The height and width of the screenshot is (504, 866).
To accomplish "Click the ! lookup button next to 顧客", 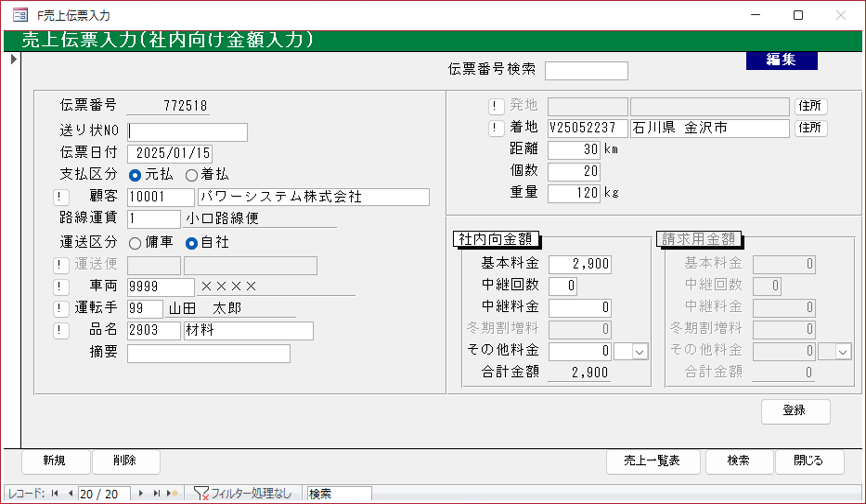I will pos(61,197).
